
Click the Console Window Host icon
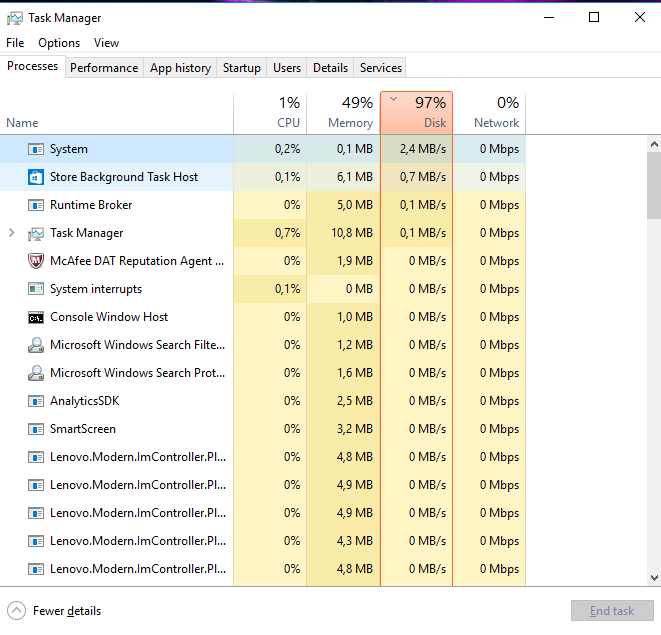pos(36,318)
